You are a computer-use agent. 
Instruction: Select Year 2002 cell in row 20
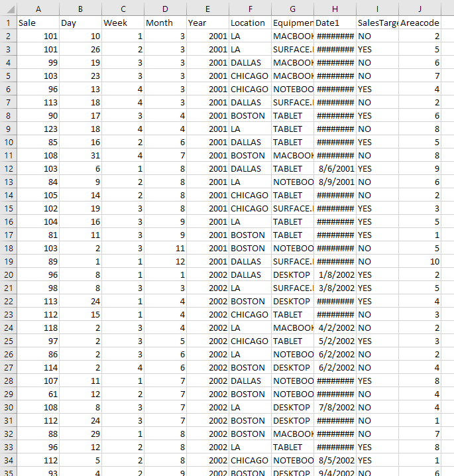coord(207,274)
